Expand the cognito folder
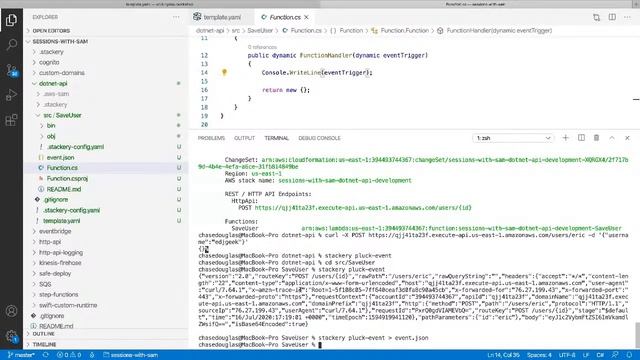 49,62
